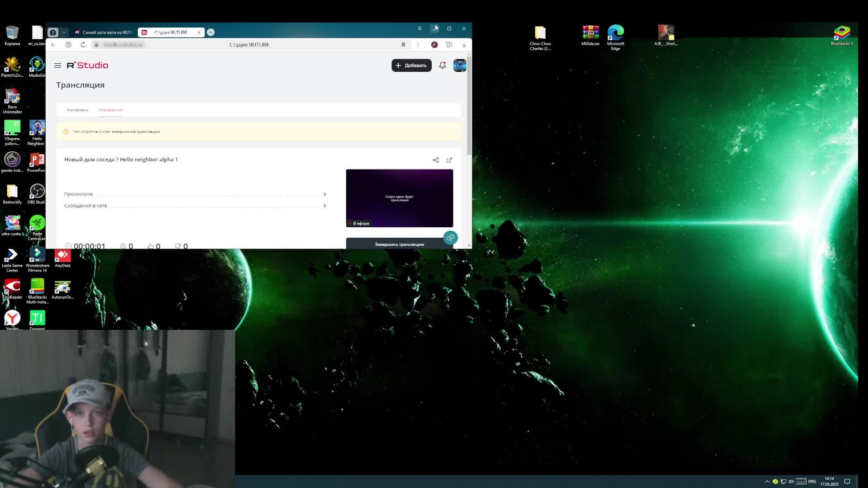Screen dimensions: 868x488
Task: Click the Трансляция page heading
Action: (80, 85)
